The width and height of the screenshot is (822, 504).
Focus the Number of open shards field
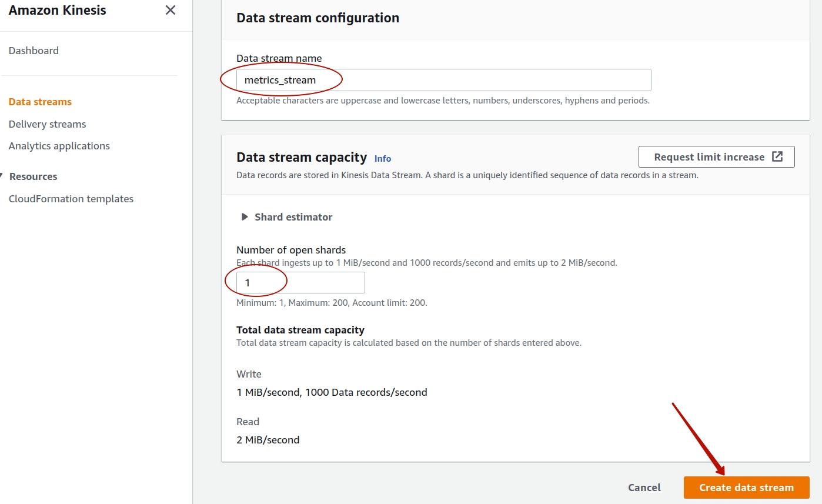point(300,283)
